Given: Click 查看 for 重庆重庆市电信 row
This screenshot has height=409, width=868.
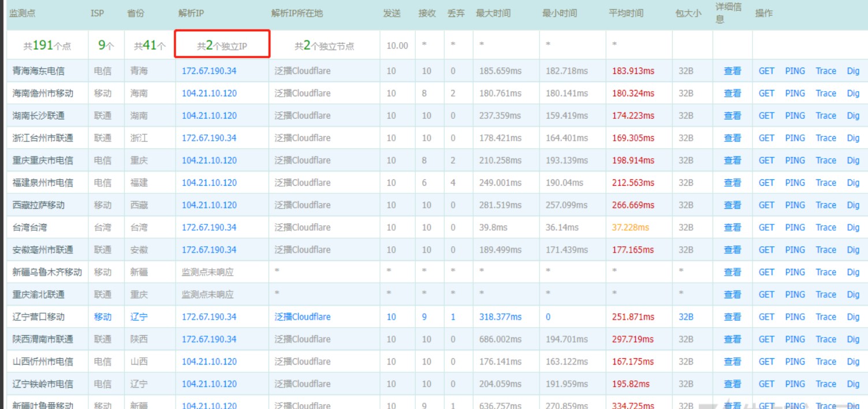Looking at the screenshot, I should point(732,160).
